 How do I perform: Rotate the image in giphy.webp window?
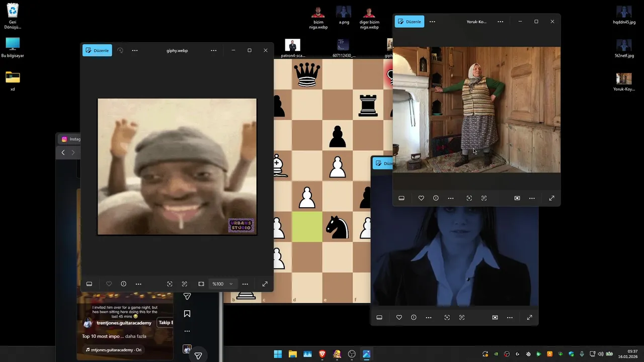tap(120, 50)
